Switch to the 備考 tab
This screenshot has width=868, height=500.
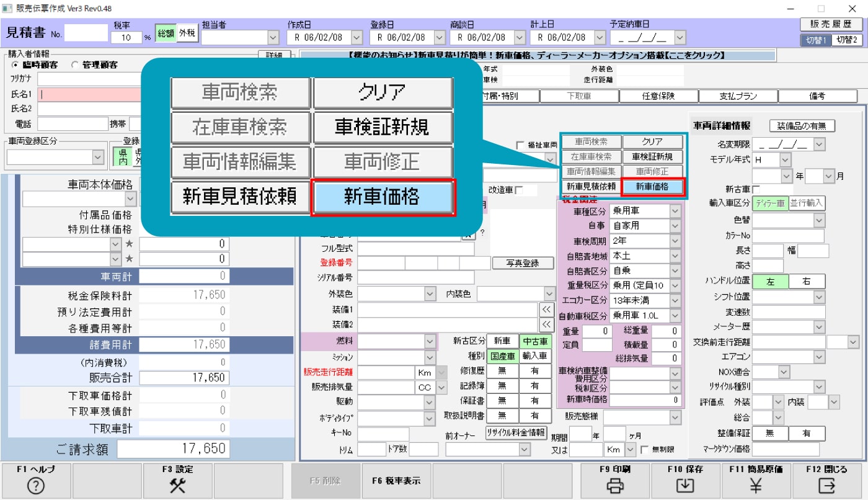click(x=817, y=96)
